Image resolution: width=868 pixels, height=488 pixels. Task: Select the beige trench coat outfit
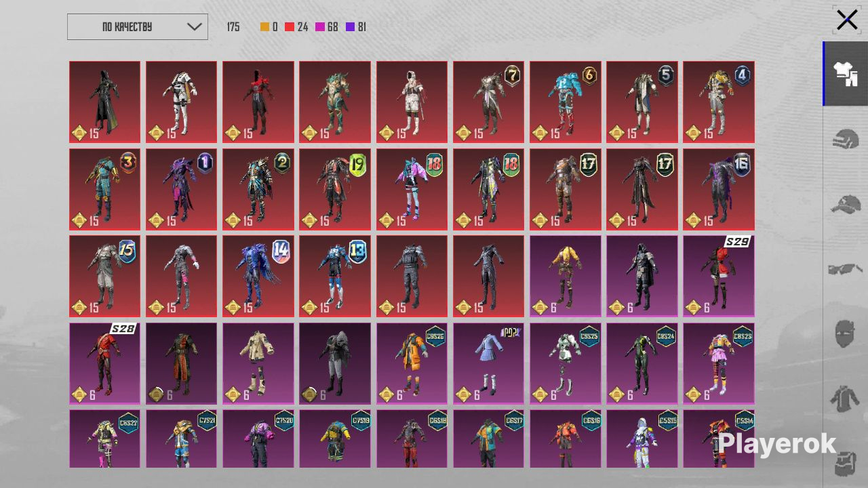coord(258,363)
